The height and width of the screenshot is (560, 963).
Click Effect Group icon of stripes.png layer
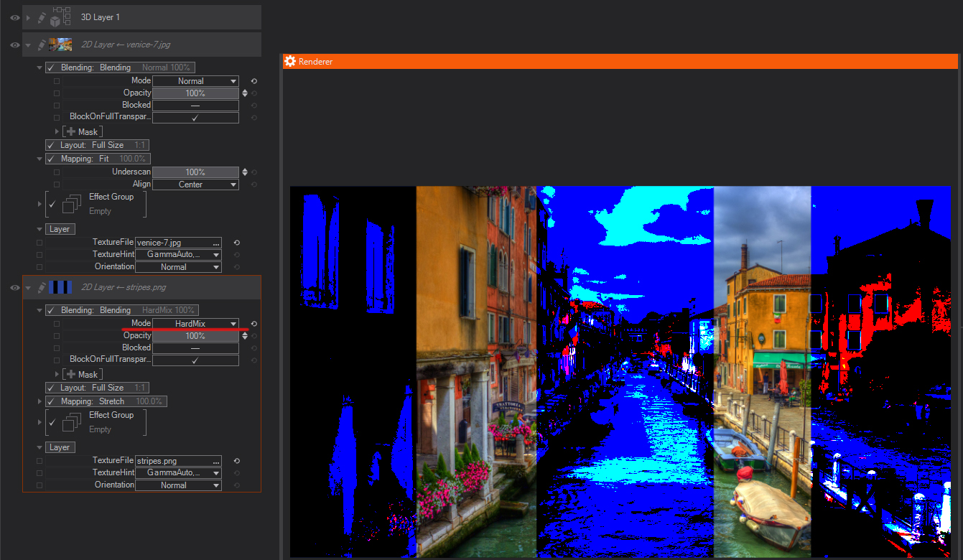[71, 422]
